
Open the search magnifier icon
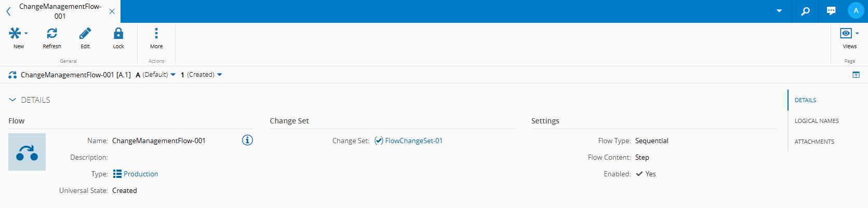click(805, 11)
